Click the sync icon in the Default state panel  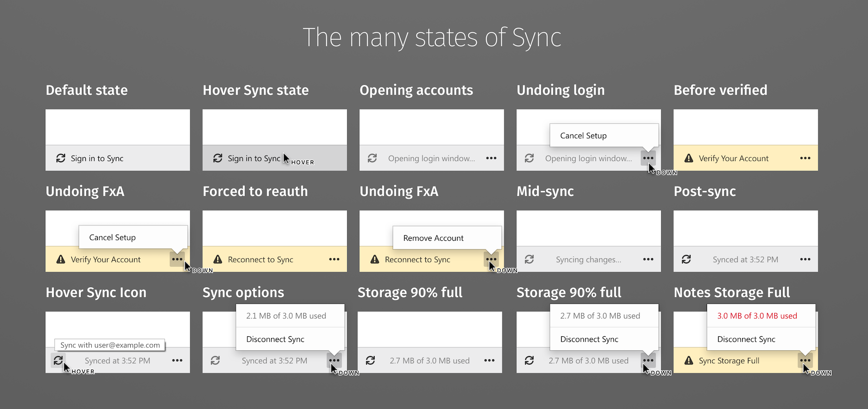click(x=61, y=158)
